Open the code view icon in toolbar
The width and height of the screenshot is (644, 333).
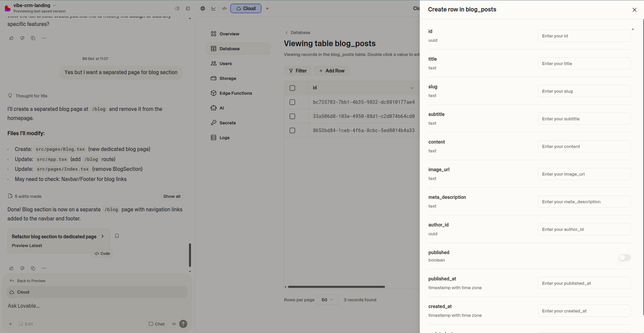click(x=224, y=8)
